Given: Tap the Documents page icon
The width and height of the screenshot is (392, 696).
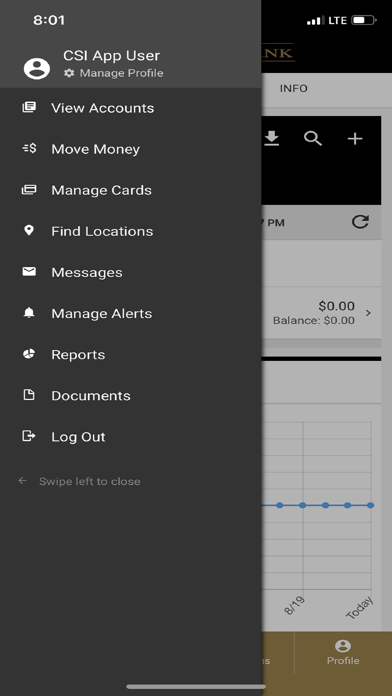Looking at the screenshot, I should click(29, 395).
